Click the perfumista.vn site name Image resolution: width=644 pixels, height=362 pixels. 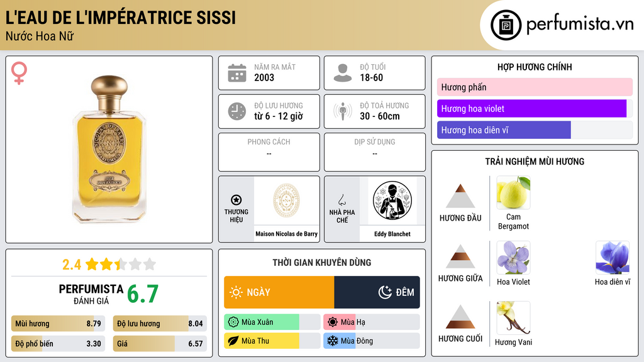580,25
